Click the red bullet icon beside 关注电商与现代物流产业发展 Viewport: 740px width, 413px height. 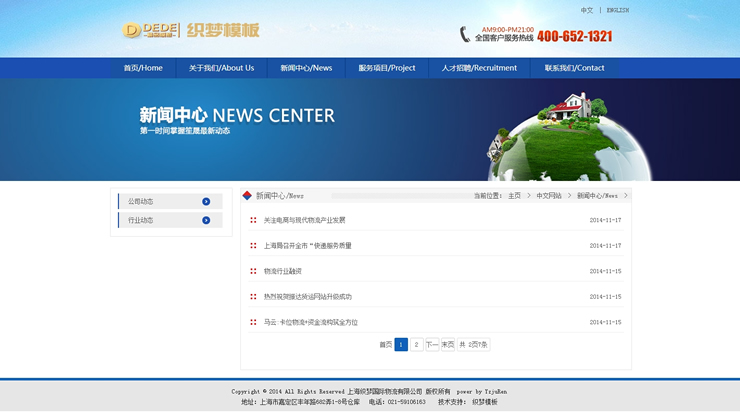coord(254,220)
